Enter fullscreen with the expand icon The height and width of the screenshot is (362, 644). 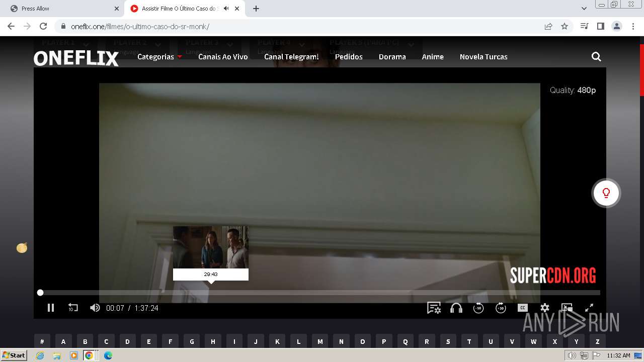pyautogui.click(x=589, y=308)
